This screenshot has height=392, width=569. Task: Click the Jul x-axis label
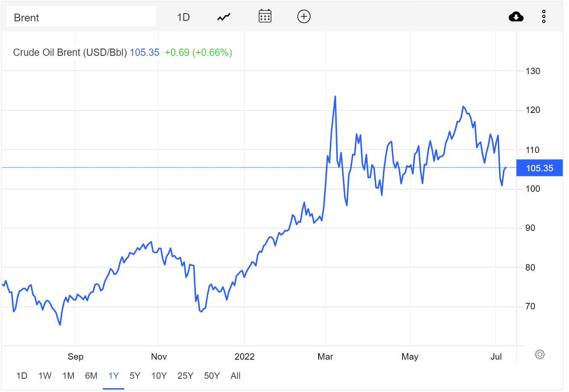pyautogui.click(x=496, y=357)
